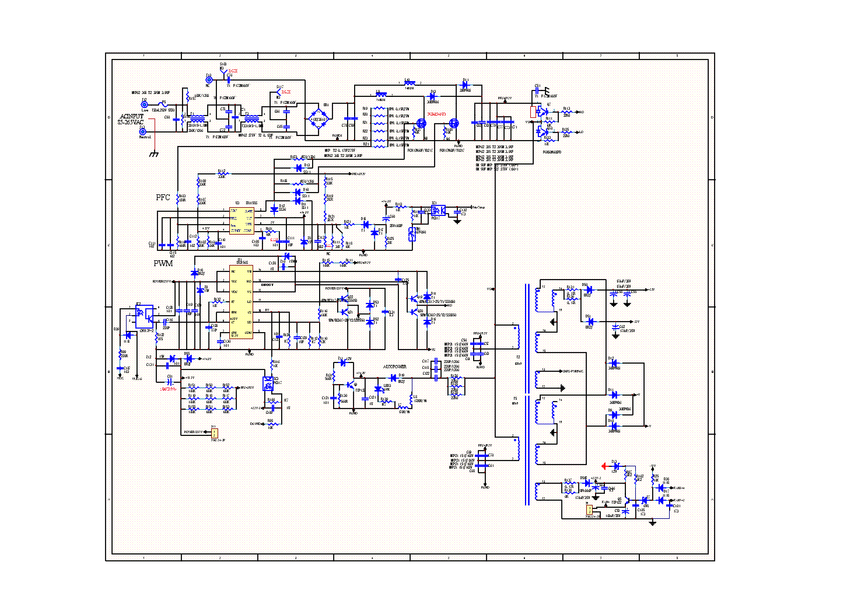Click the red-outlined component left of Q7
The image size is (868, 614).
[533, 111]
